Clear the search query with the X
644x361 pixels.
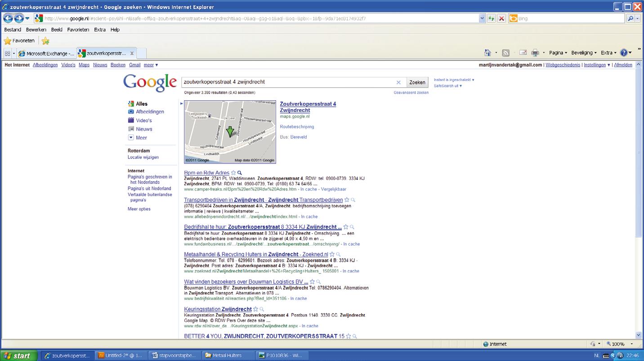click(398, 82)
